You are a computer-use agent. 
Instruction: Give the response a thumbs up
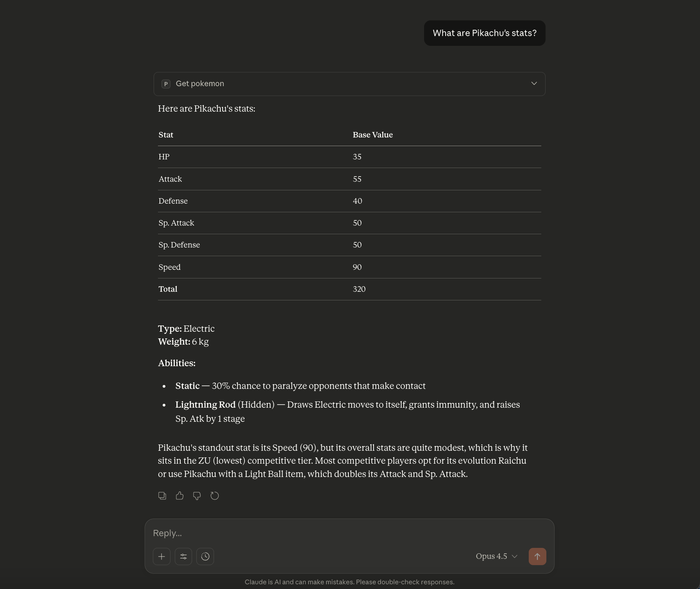click(180, 496)
